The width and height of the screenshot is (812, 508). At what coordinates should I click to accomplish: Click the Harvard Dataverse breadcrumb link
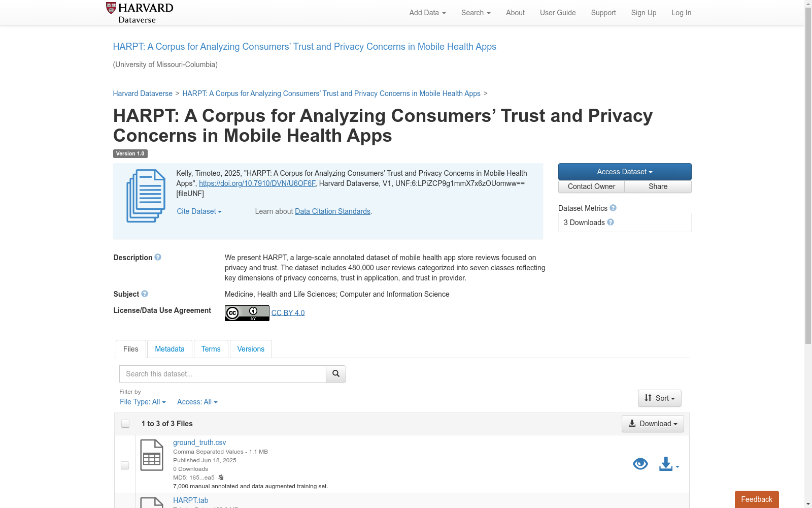[143, 93]
